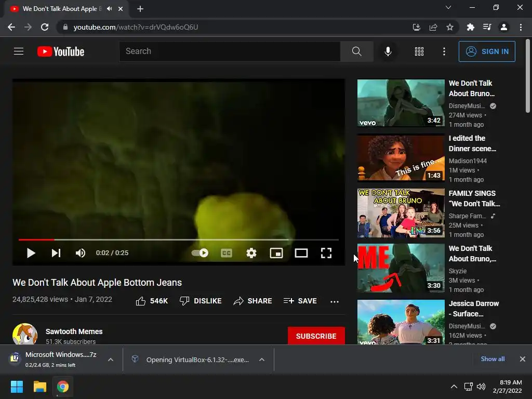Image resolution: width=532 pixels, height=399 pixels.
Task: Reload the page
Action: (x=45, y=27)
